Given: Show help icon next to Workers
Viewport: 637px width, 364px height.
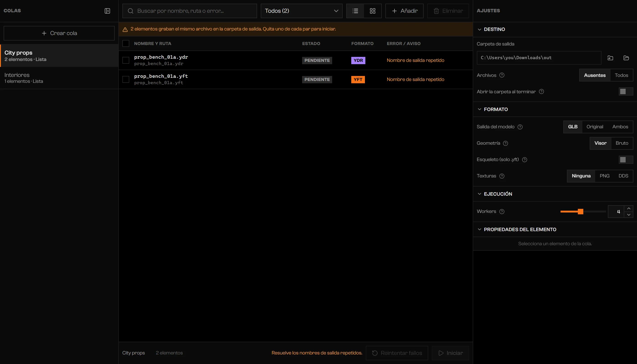Looking at the screenshot, I should (x=502, y=212).
